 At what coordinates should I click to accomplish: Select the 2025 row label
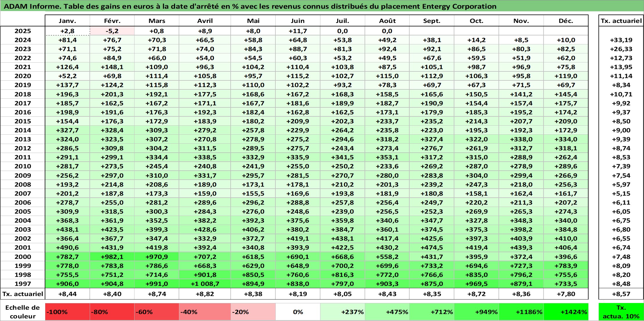click(x=23, y=31)
